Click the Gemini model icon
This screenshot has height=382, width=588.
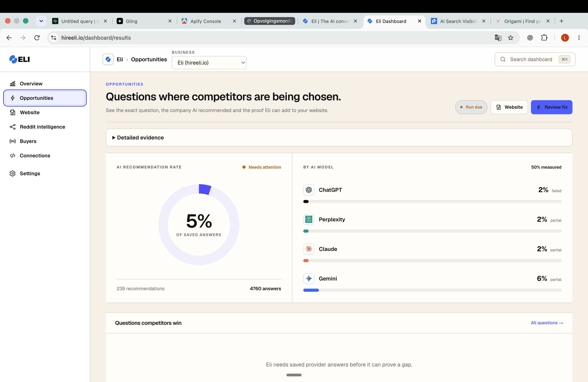coord(309,279)
